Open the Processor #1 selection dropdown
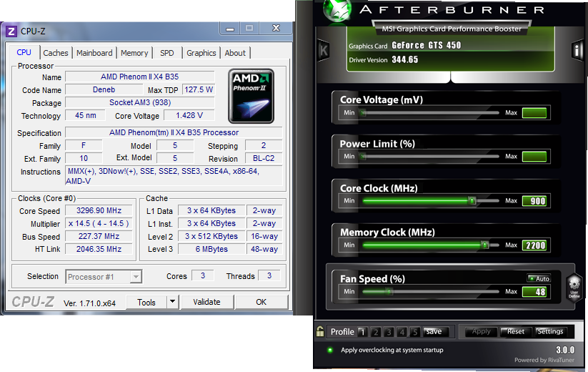Image resolution: width=588 pixels, height=372 pixels. [104, 277]
